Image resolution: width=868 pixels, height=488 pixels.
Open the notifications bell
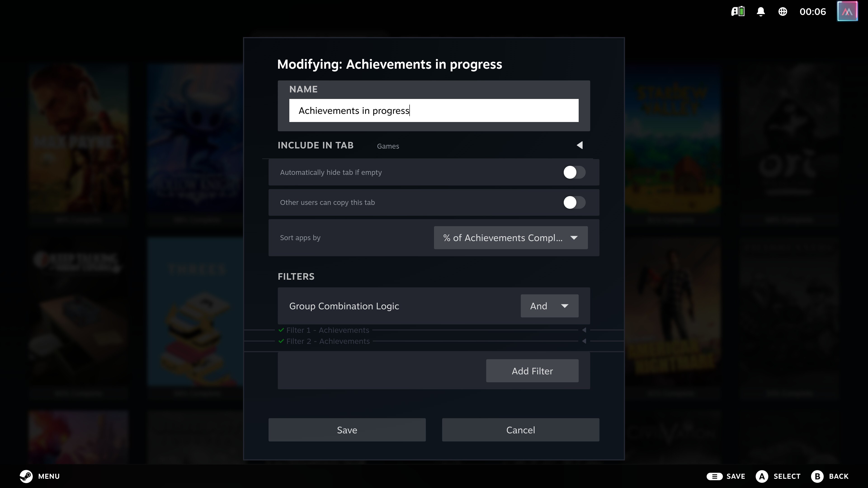(x=760, y=12)
